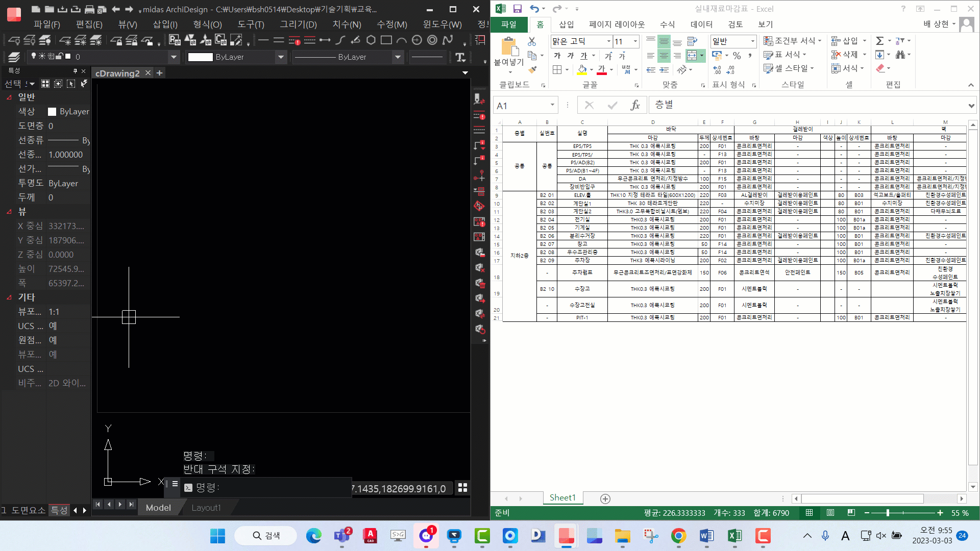The image size is (980, 551).
Task: Click the 조건부 서식 button
Action: pos(792,41)
